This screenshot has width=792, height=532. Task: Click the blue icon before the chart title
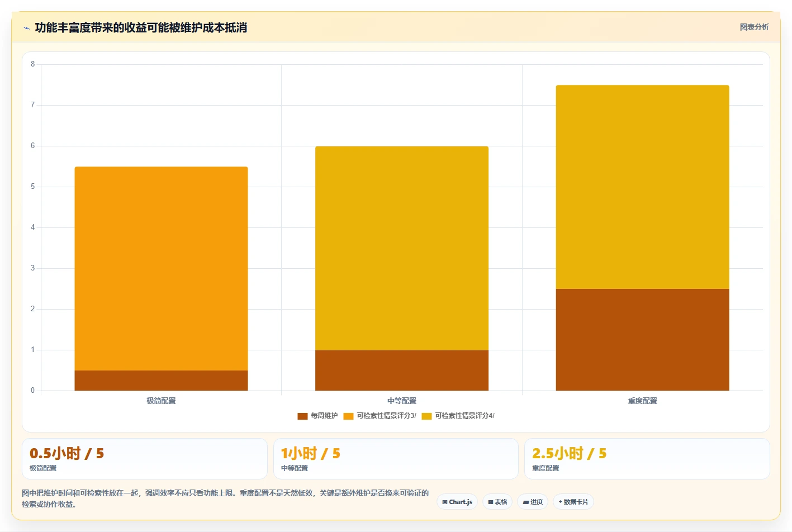point(26,28)
